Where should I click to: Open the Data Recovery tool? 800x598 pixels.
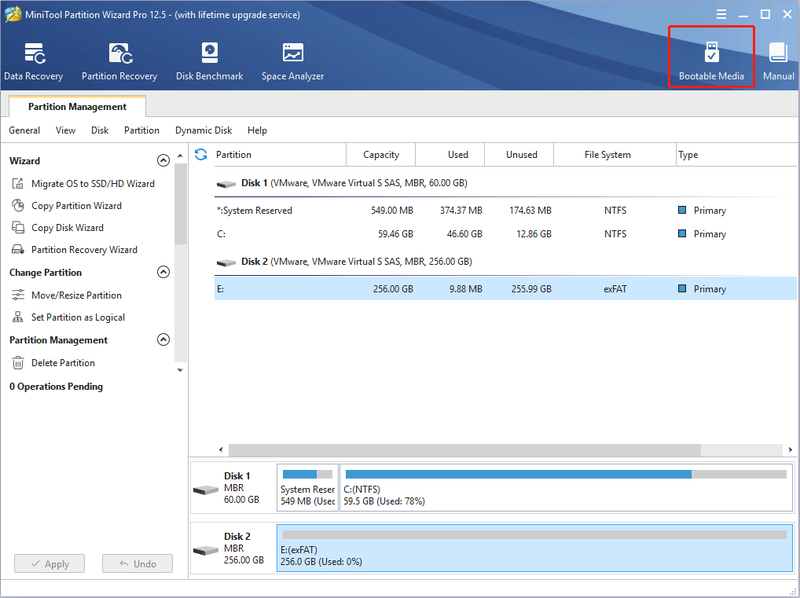click(34, 62)
